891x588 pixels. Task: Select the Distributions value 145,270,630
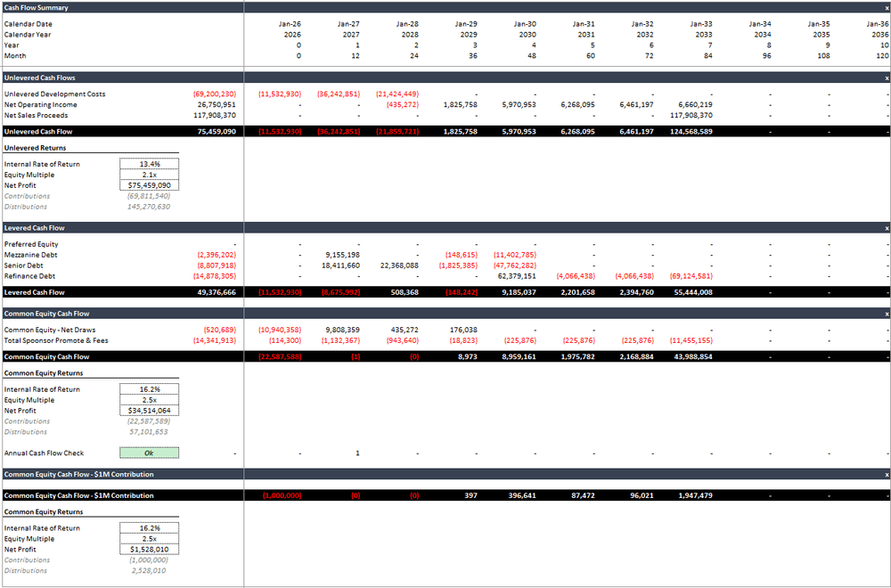coord(148,207)
